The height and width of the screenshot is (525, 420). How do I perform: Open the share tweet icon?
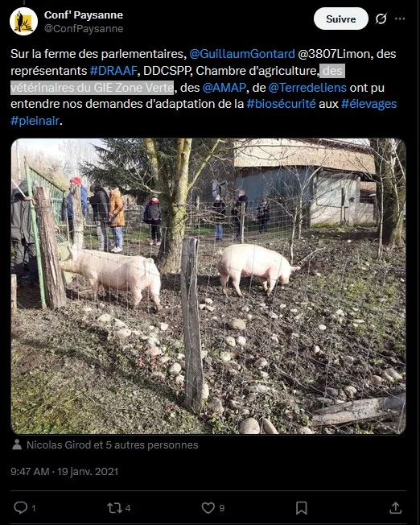point(395,507)
